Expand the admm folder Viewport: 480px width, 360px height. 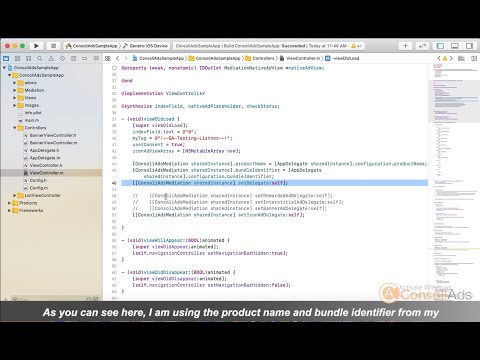[14, 83]
